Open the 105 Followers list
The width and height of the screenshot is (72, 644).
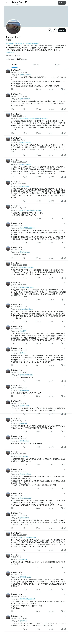point(22,59)
